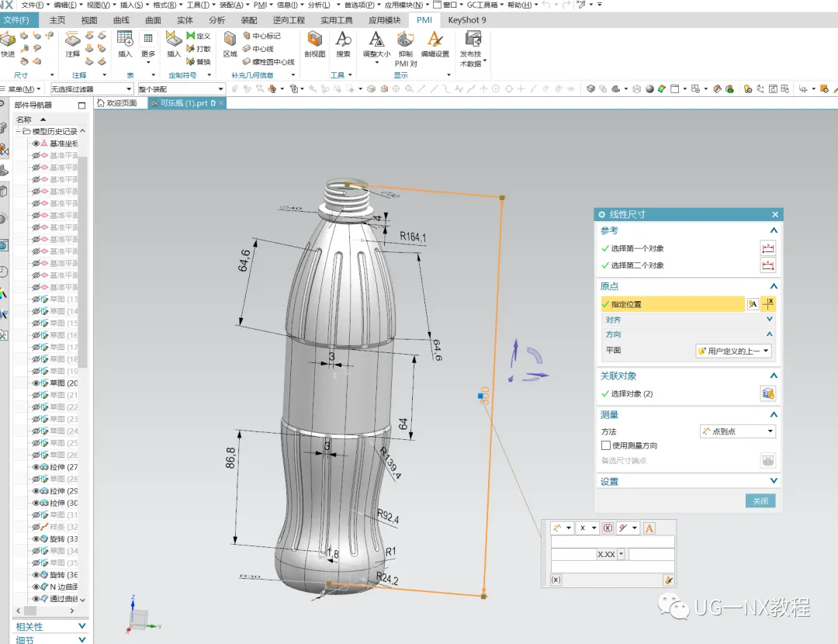Check the 使用测量方向 checkbox
This screenshot has height=644, width=838.
(x=605, y=445)
